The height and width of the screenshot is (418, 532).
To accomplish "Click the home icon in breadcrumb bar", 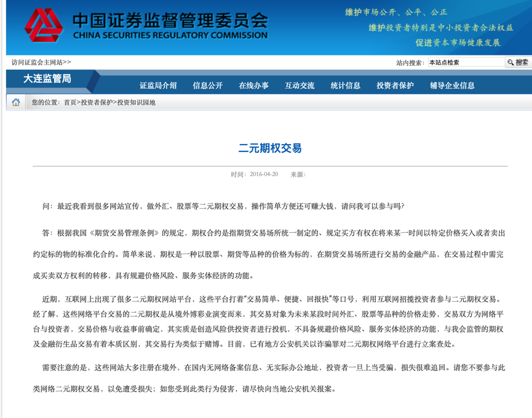I will tap(16, 102).
